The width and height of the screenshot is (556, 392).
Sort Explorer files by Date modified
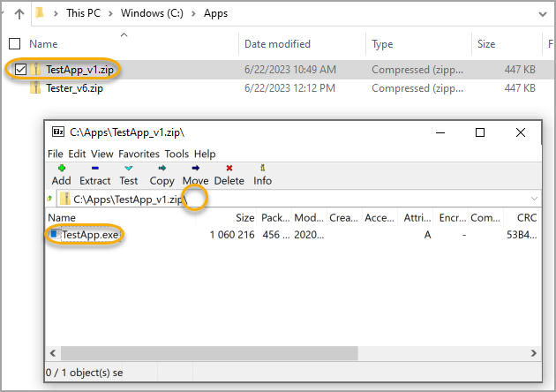[279, 43]
